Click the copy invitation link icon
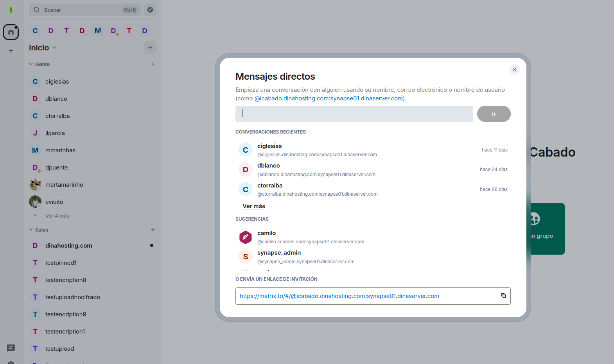The width and height of the screenshot is (614, 364). click(503, 296)
